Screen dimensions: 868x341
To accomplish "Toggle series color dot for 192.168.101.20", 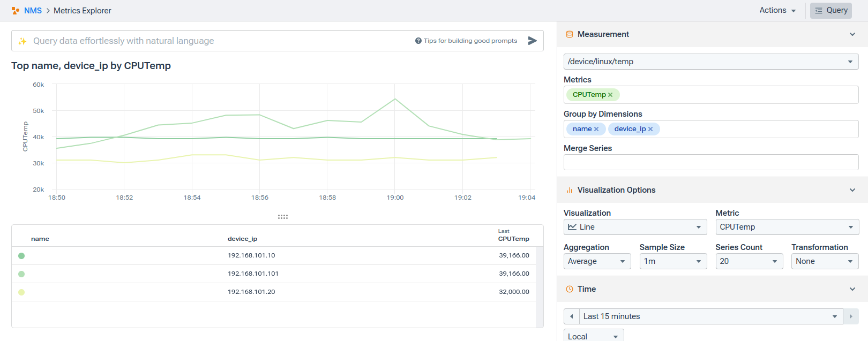I will click(x=21, y=292).
